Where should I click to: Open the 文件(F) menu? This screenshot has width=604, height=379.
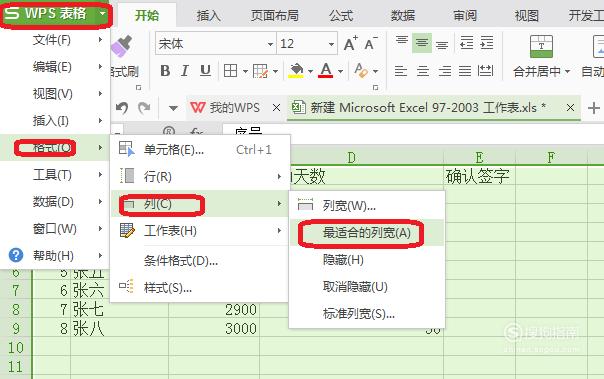coord(55,40)
